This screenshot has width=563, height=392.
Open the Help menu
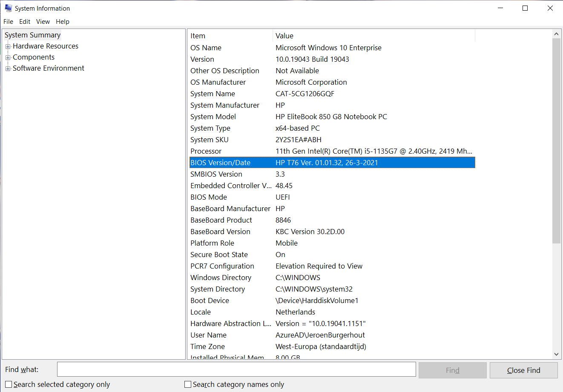pyautogui.click(x=62, y=22)
